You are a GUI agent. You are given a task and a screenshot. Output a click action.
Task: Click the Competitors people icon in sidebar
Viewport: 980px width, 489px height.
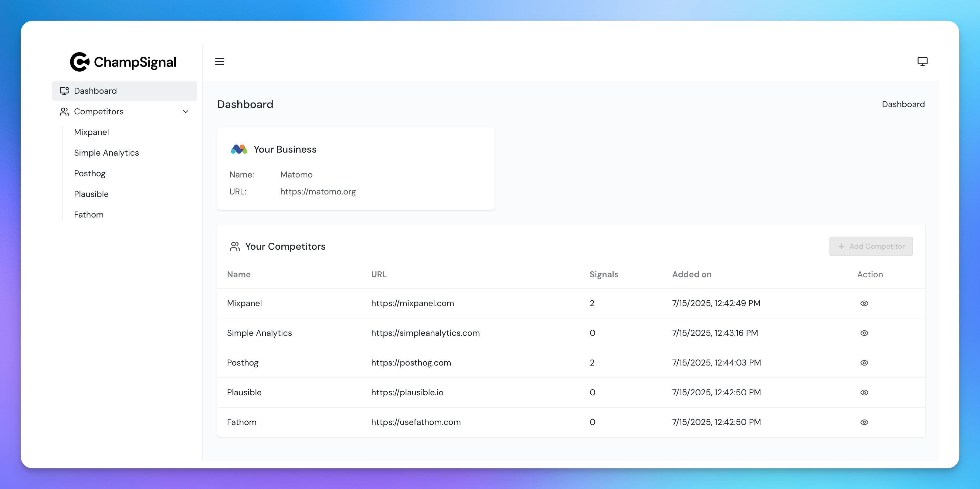(64, 111)
